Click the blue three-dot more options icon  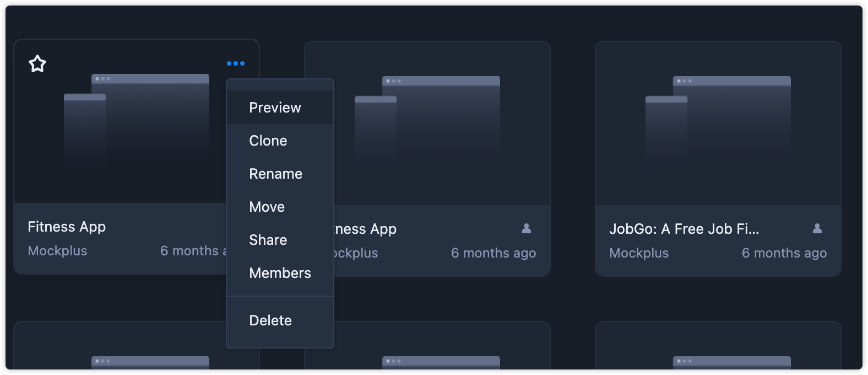pyautogui.click(x=236, y=63)
